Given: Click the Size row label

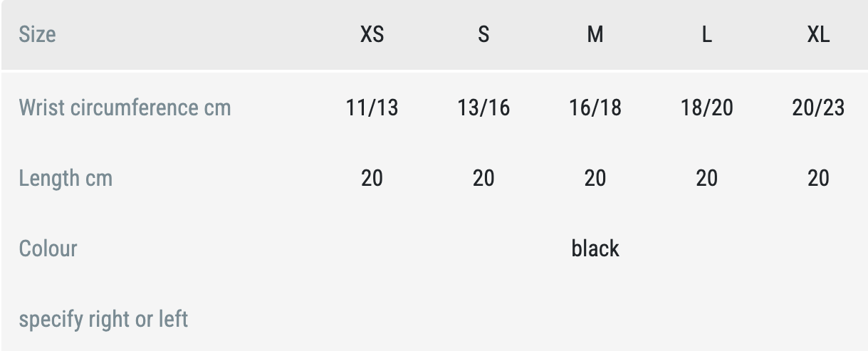Looking at the screenshot, I should point(37,34).
